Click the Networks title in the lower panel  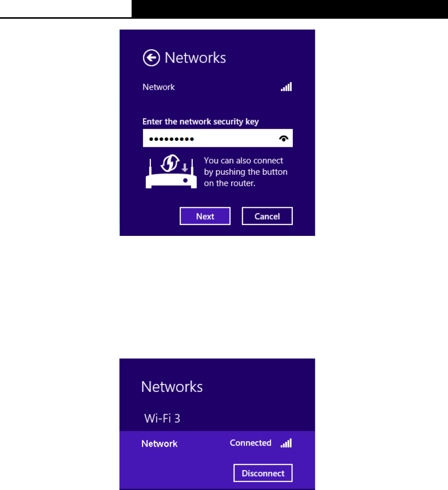(172, 387)
